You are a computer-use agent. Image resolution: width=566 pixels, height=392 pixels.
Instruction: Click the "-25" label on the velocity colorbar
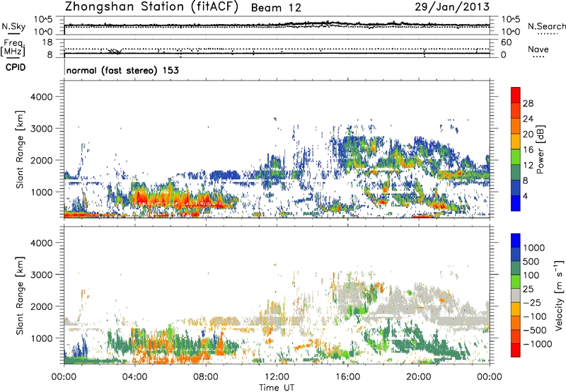click(x=532, y=302)
